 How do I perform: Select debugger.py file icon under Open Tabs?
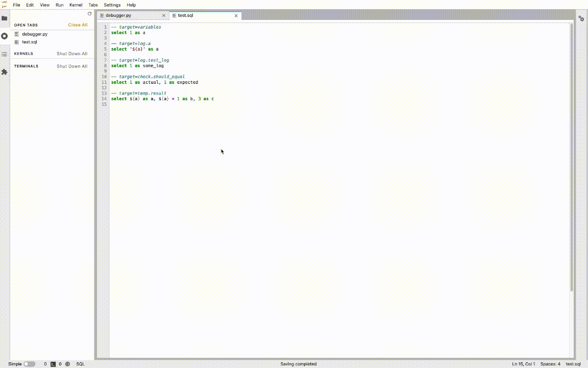coord(17,34)
